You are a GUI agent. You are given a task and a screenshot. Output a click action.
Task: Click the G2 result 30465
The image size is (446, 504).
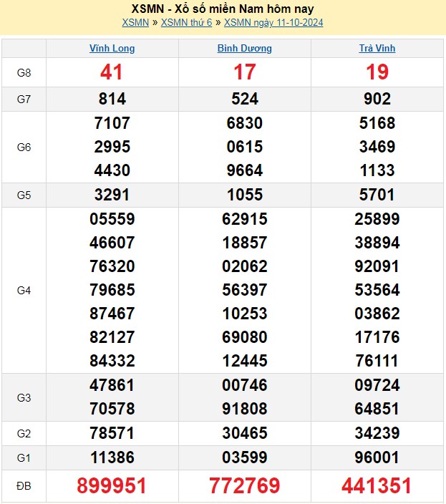[245, 433]
